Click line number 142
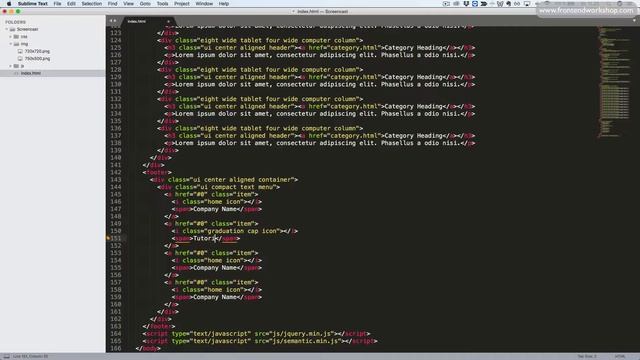 point(116,172)
